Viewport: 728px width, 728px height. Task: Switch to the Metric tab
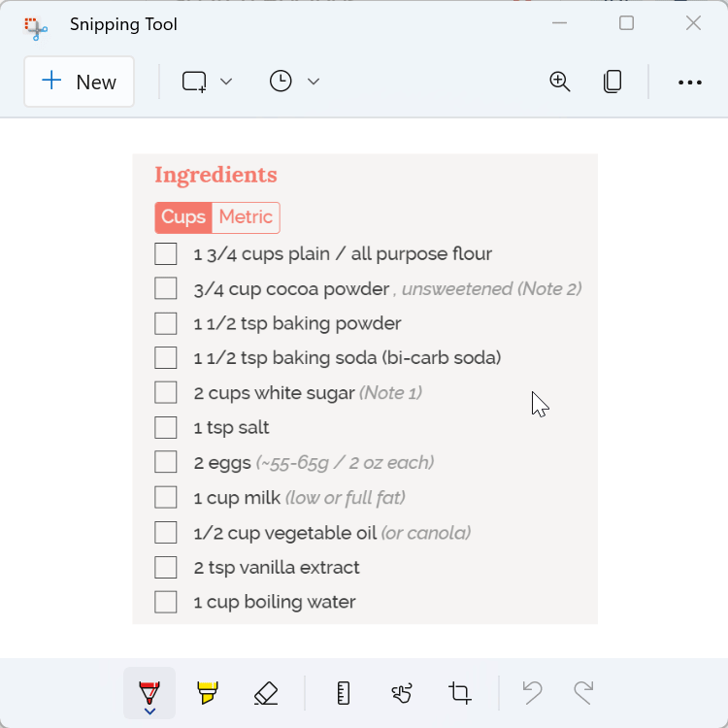point(246,217)
